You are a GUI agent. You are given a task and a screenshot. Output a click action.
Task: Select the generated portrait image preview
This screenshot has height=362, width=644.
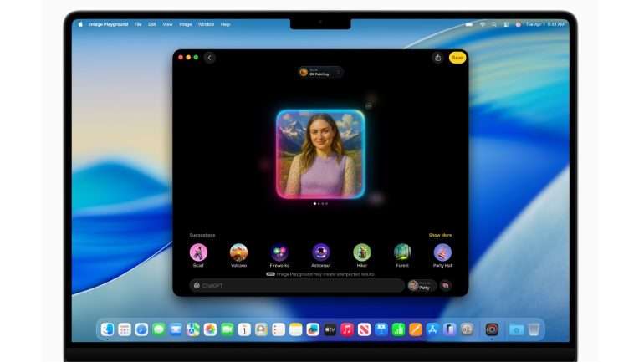[320, 155]
